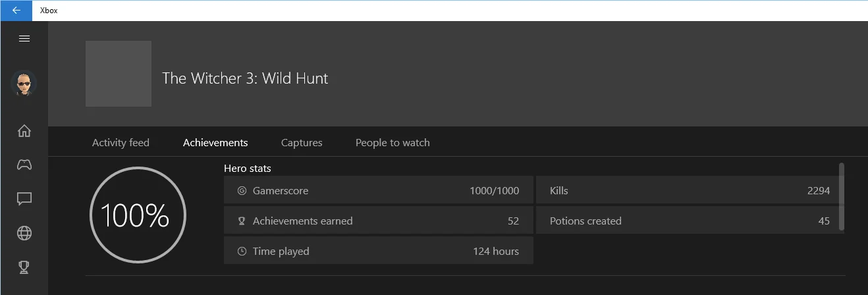Open the hamburger navigation menu
This screenshot has width=868, height=295.
click(24, 39)
